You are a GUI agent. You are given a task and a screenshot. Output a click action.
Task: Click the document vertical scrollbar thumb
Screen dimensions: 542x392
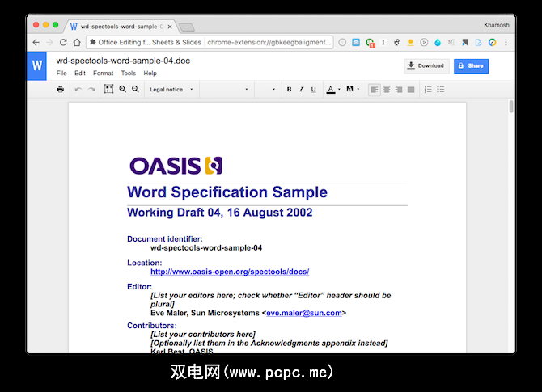tap(511, 107)
